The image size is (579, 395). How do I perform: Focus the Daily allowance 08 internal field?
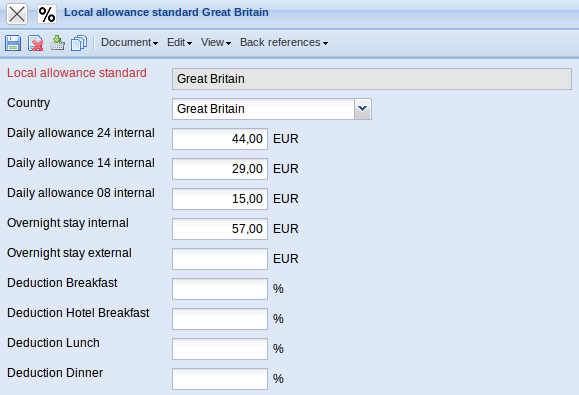(x=220, y=199)
